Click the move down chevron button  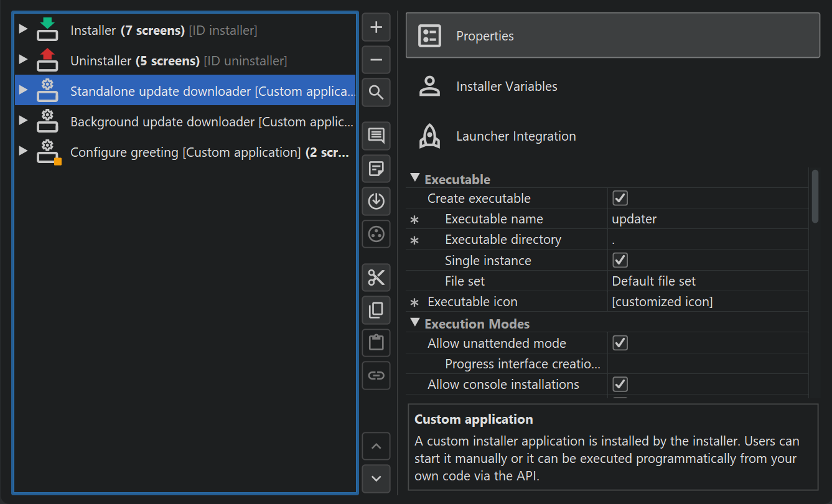click(x=376, y=478)
